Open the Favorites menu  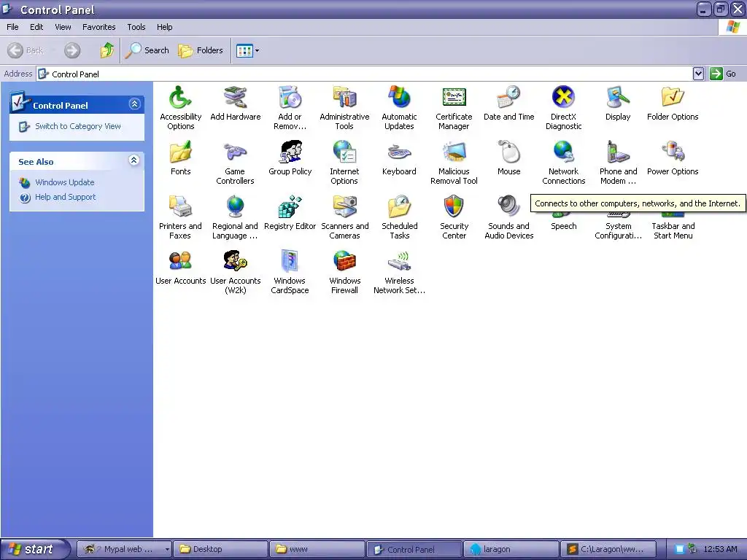(99, 27)
